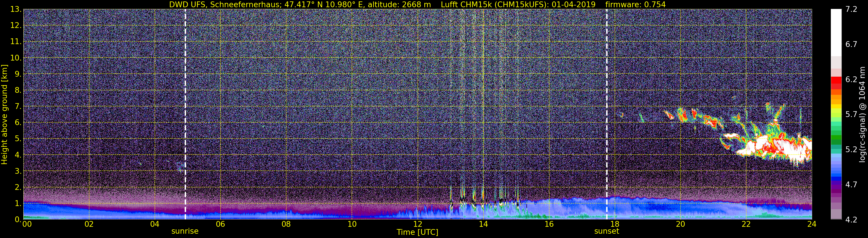Click the sunrise dashed white vertical line
Screen dimensions: 868x238
[x=185, y=114]
